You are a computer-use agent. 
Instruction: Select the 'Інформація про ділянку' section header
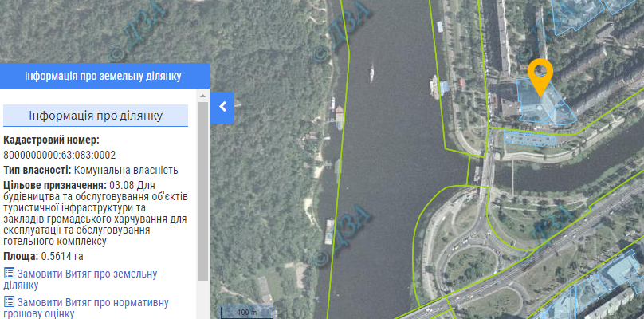(96, 116)
